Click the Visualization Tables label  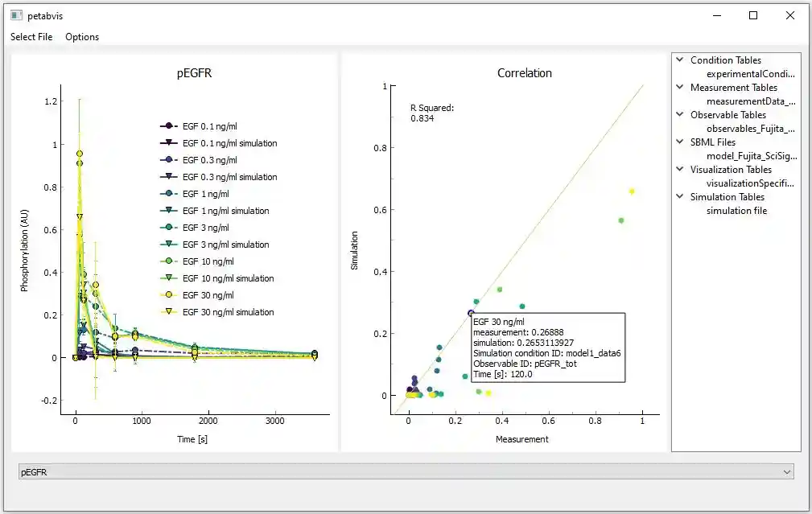click(x=731, y=169)
